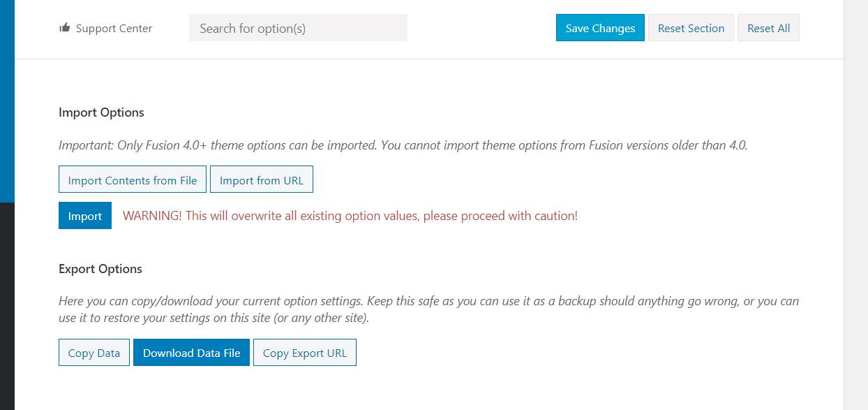Click the blue Import button
Viewport: 868px width, 410px height.
click(85, 216)
